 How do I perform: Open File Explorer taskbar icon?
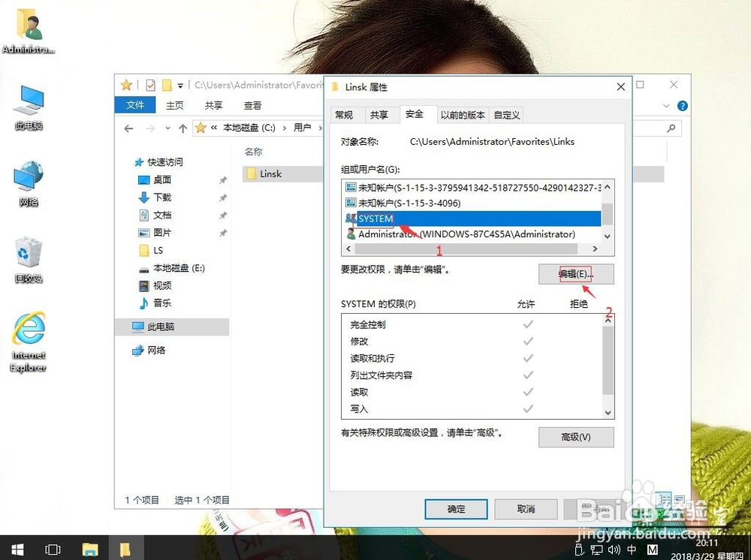(89, 549)
